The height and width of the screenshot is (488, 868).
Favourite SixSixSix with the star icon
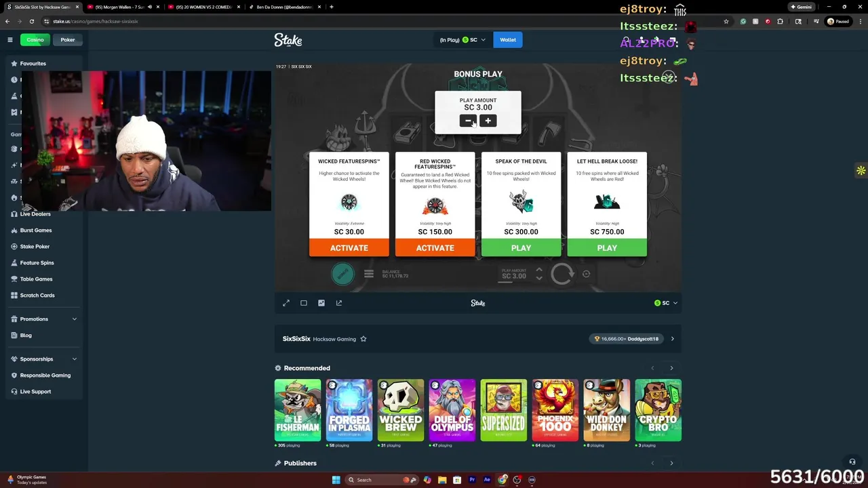coord(363,339)
